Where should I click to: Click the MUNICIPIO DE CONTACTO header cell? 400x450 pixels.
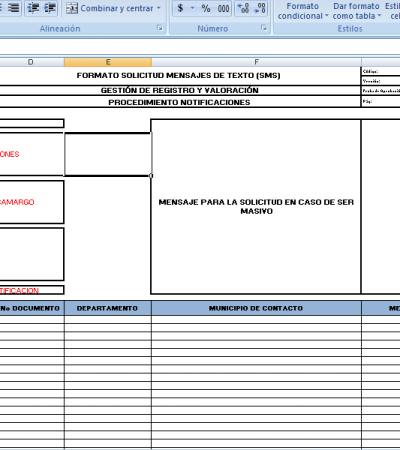pos(256,308)
